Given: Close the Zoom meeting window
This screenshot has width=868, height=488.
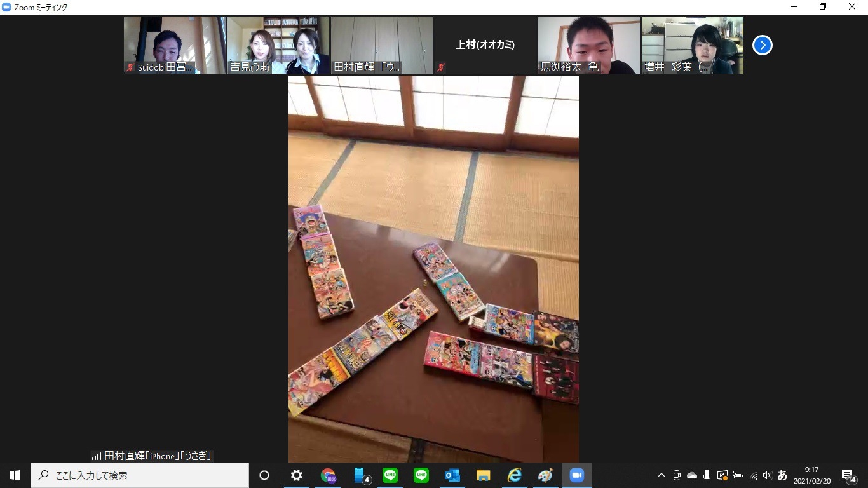Looking at the screenshot, I should tap(852, 7).
